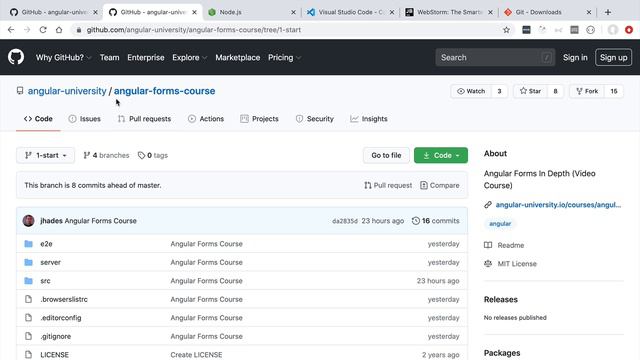Click the address bar URL
The height and width of the screenshot is (360, 640).
(x=193, y=30)
